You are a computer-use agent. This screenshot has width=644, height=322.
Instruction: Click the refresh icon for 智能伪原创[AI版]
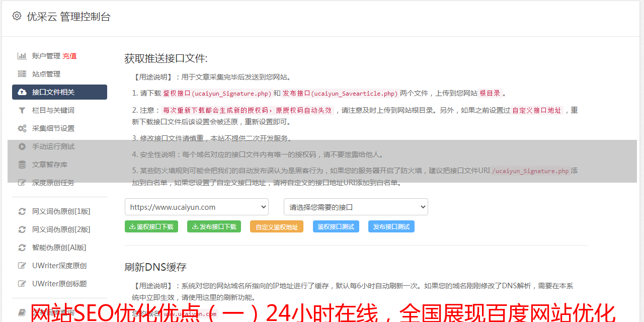(x=22, y=248)
